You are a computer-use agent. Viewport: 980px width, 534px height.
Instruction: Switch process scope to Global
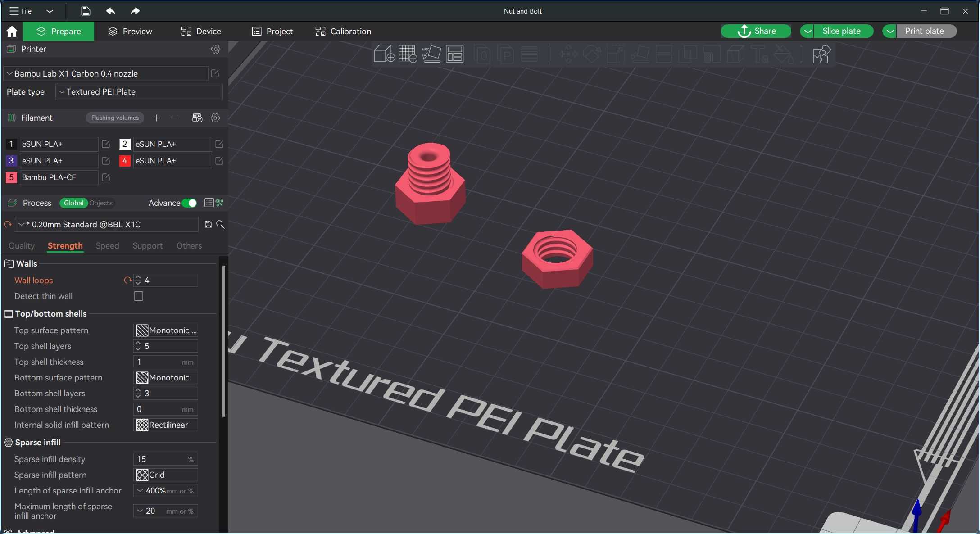73,203
